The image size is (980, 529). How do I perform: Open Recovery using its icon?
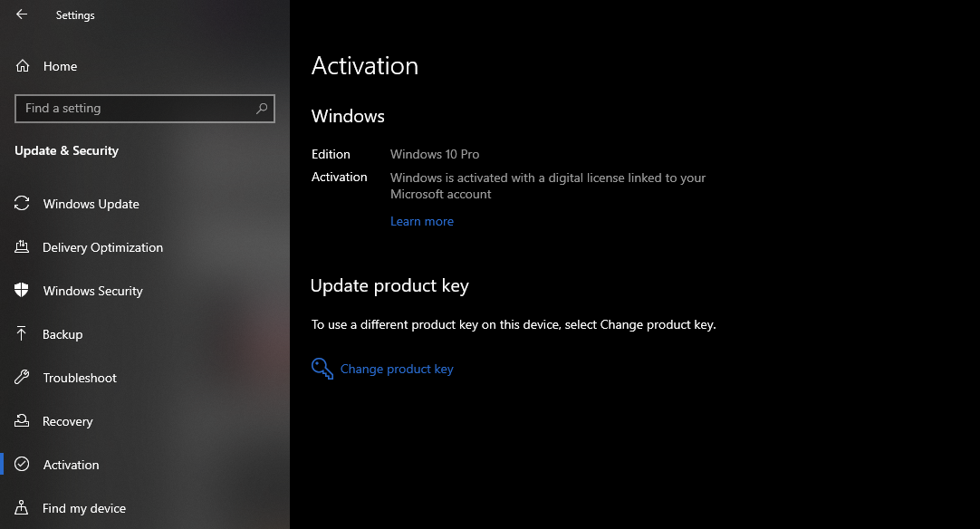tap(22, 420)
